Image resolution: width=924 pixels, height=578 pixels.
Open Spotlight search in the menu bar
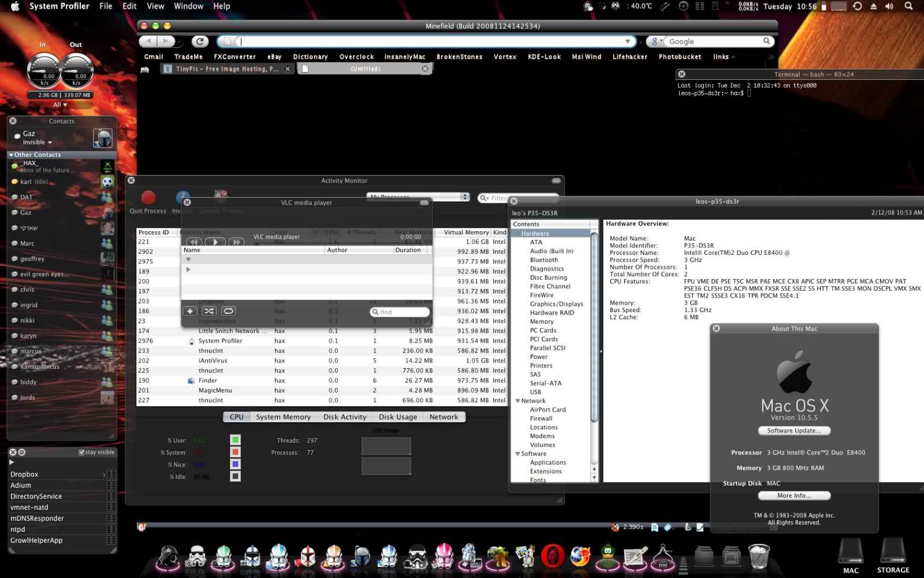pyautogui.click(x=909, y=6)
